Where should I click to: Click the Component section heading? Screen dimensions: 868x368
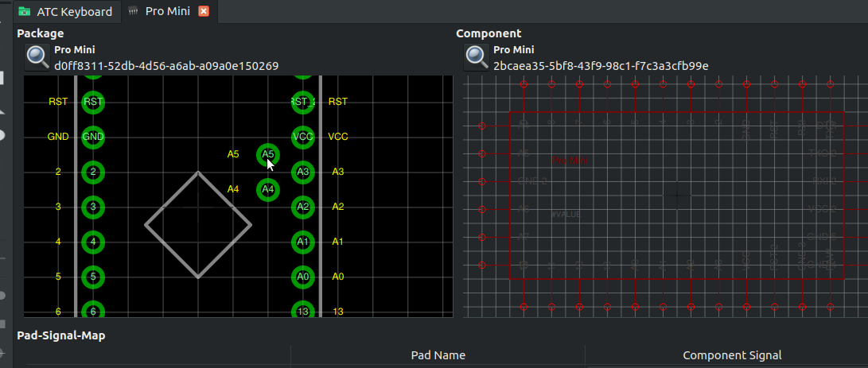point(488,33)
